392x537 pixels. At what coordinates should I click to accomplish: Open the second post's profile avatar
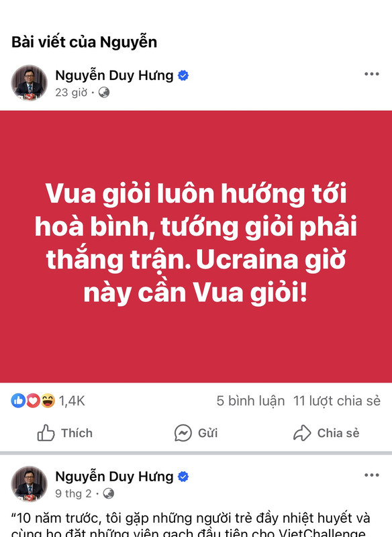[x=29, y=483]
